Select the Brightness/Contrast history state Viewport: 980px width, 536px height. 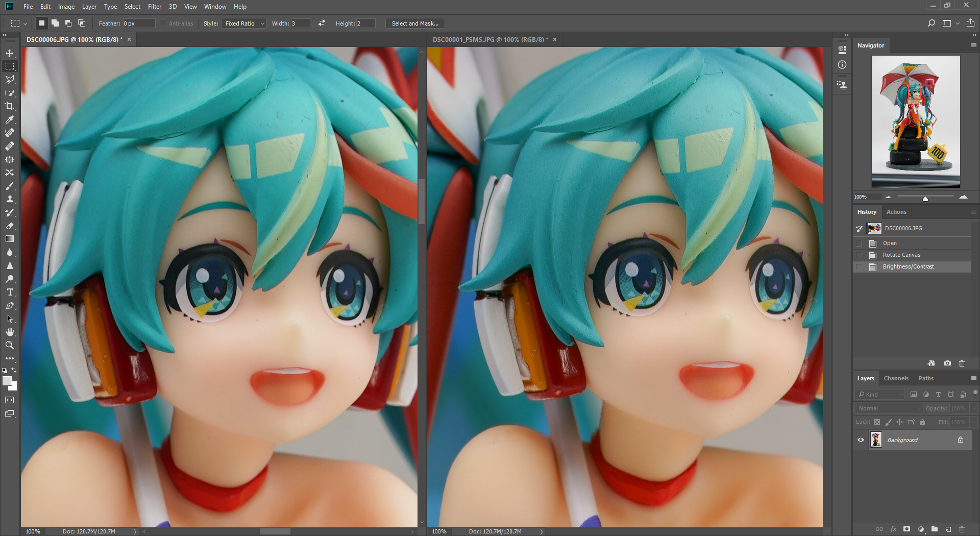tap(912, 267)
